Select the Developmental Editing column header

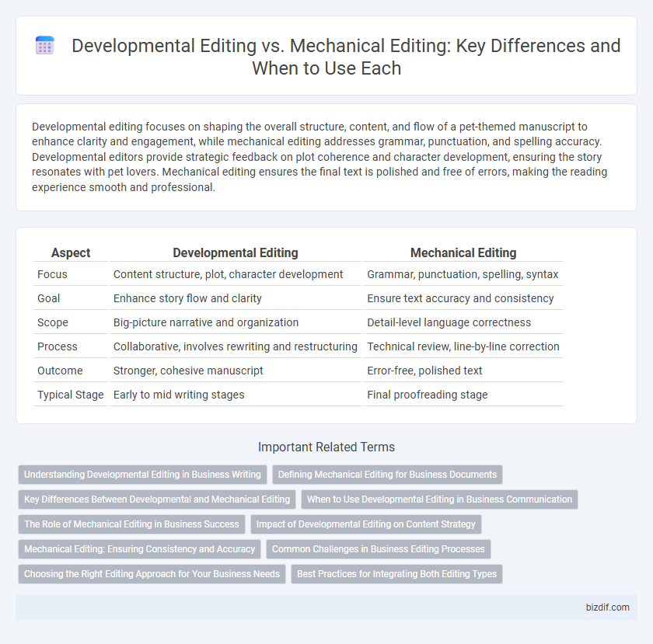point(236,252)
